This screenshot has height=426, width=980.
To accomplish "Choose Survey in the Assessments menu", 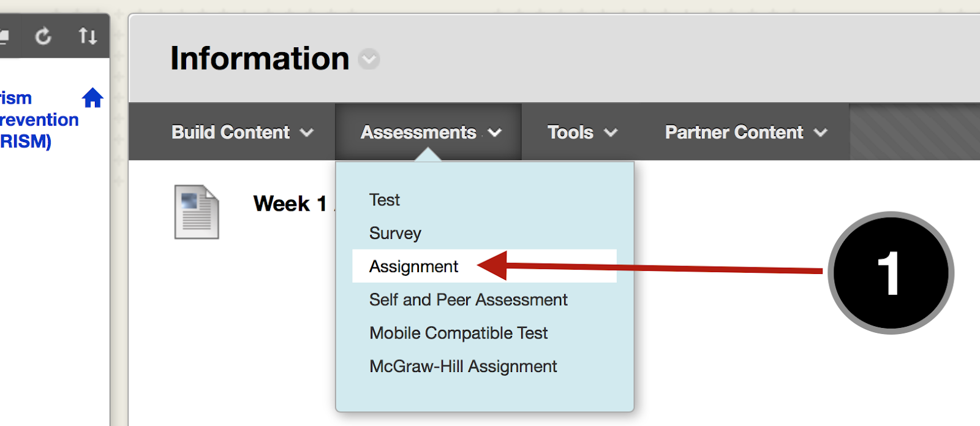I will coord(395,234).
